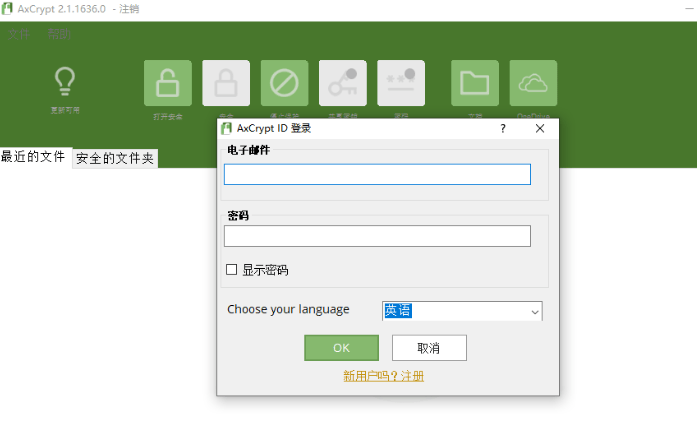Viewport: 697px width, 427px height.
Task: Click the closed padlock toolbar icon
Action: click(226, 83)
